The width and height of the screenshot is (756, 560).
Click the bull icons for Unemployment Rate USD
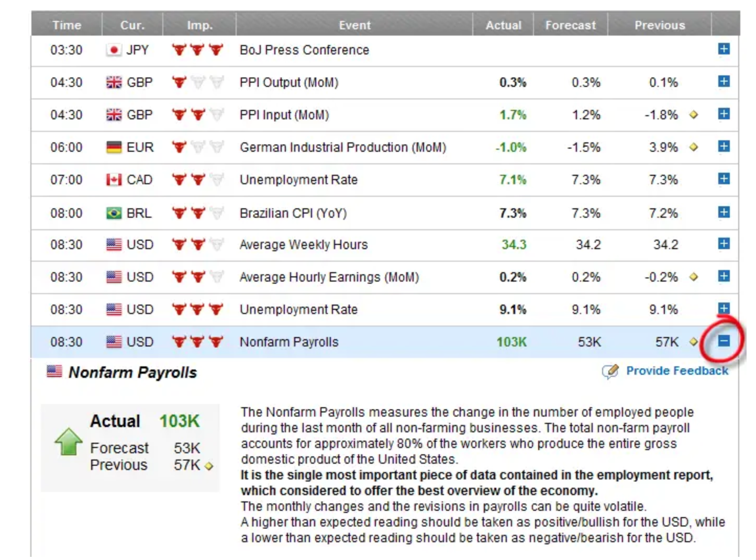point(197,310)
